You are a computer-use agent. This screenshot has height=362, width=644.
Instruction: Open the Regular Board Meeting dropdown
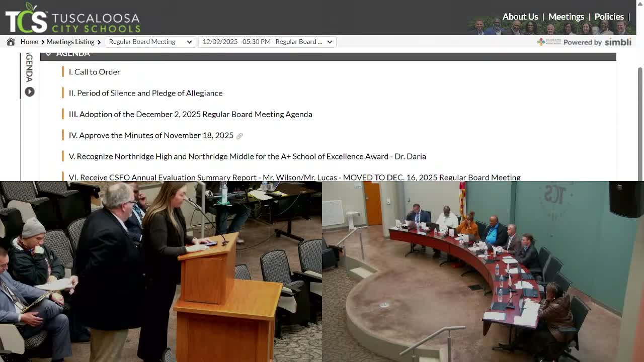coord(150,42)
